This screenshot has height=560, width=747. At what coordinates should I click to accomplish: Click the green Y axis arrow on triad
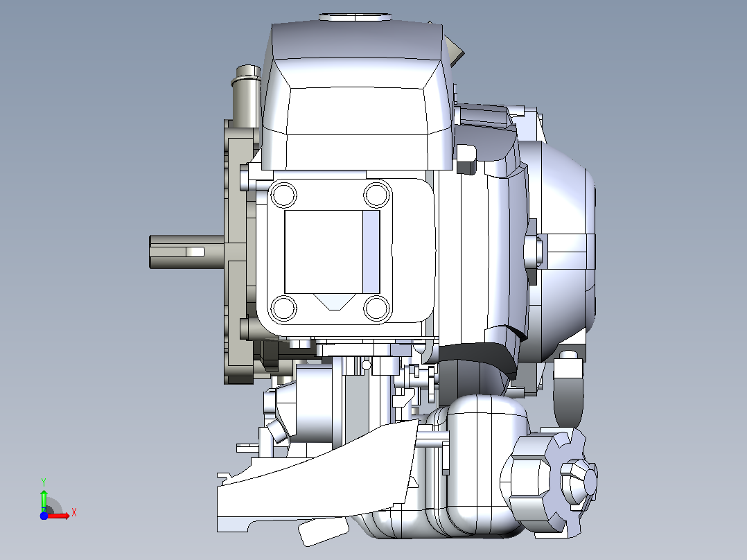tap(44, 500)
